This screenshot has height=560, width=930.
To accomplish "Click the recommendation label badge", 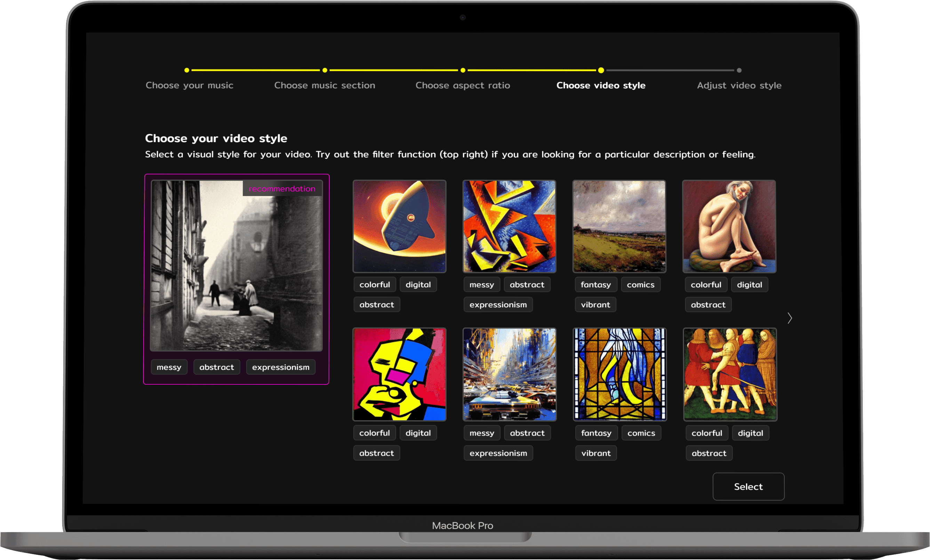I will (282, 189).
